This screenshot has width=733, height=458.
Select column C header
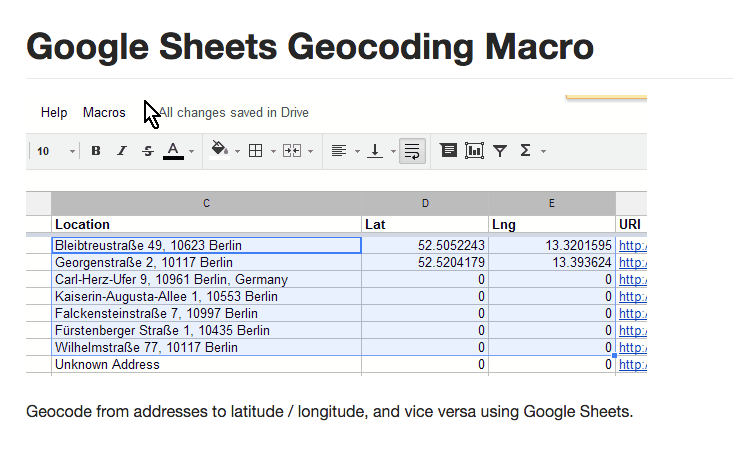tap(206, 203)
